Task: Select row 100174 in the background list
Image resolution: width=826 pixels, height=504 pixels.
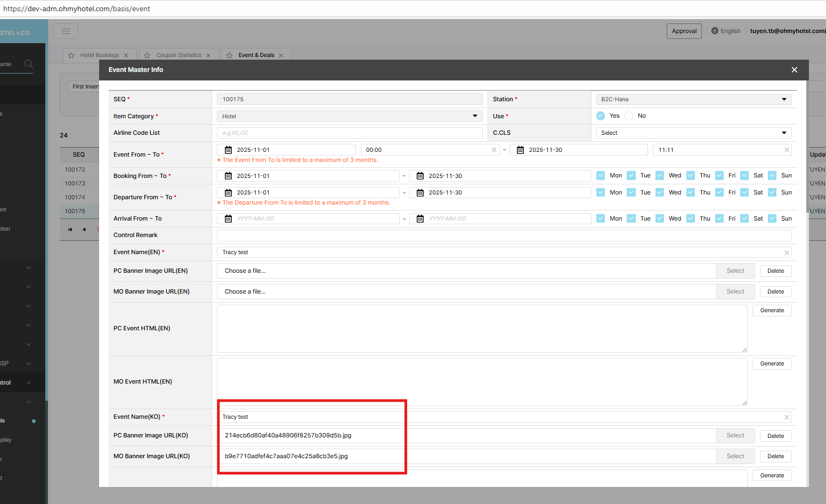Action: (x=75, y=197)
